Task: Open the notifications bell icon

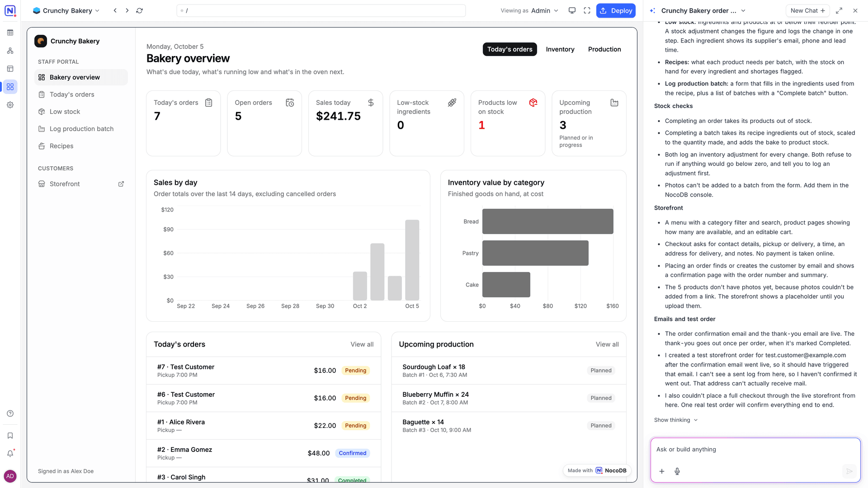Action: pos(10,454)
